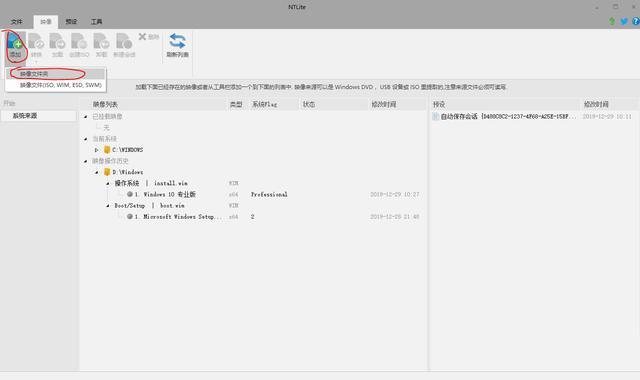
Task: Click the 无 (none) entry under mounted images
Action: 106,128
